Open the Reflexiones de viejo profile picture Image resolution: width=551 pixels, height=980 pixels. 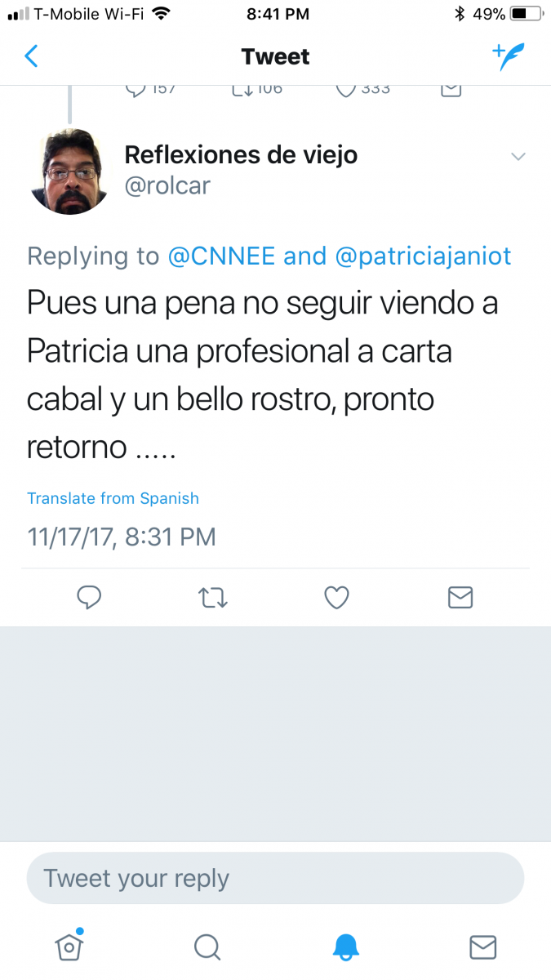click(x=69, y=172)
